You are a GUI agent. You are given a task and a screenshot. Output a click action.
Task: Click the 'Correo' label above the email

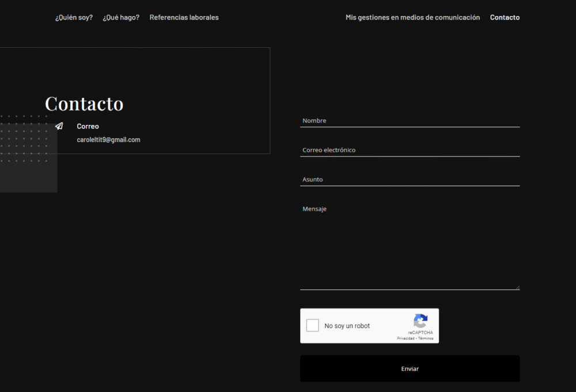click(88, 126)
